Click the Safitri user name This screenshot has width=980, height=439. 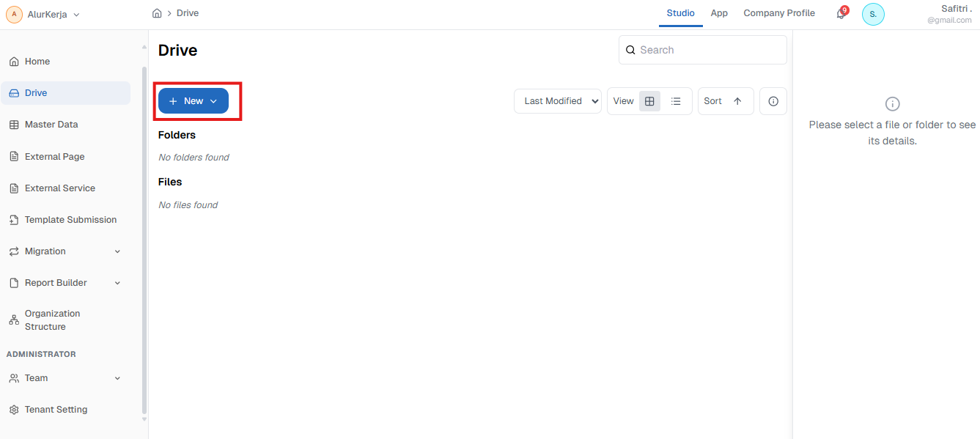[x=957, y=8]
